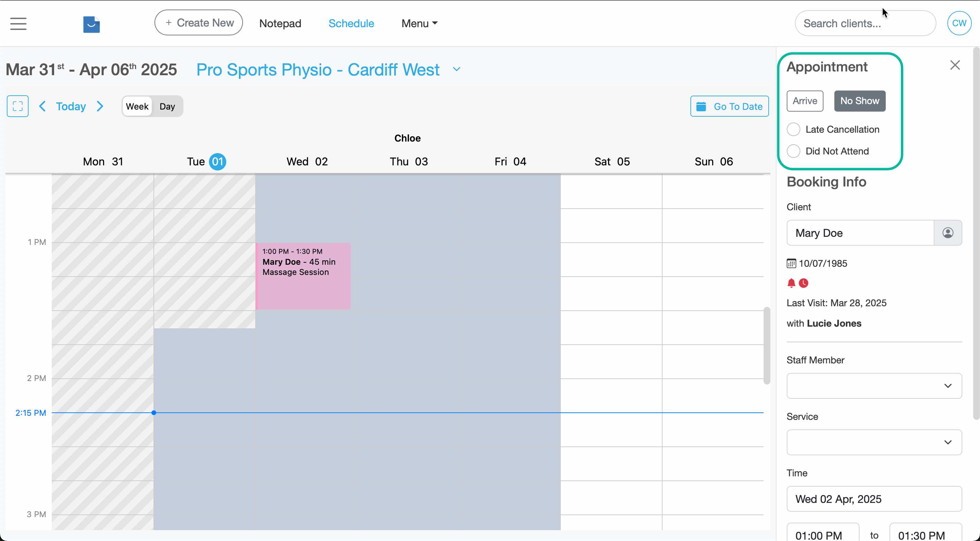This screenshot has height=541, width=980.
Task: Close the appointment side panel
Action: pyautogui.click(x=955, y=65)
